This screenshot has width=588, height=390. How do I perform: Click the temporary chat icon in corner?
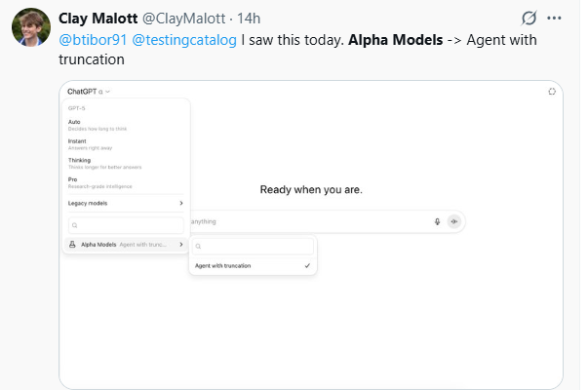tap(551, 92)
